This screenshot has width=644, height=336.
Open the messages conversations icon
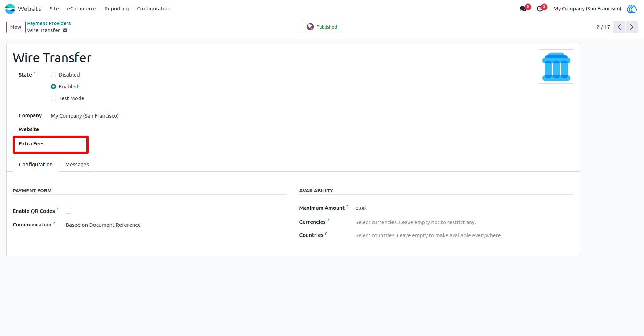tap(523, 9)
